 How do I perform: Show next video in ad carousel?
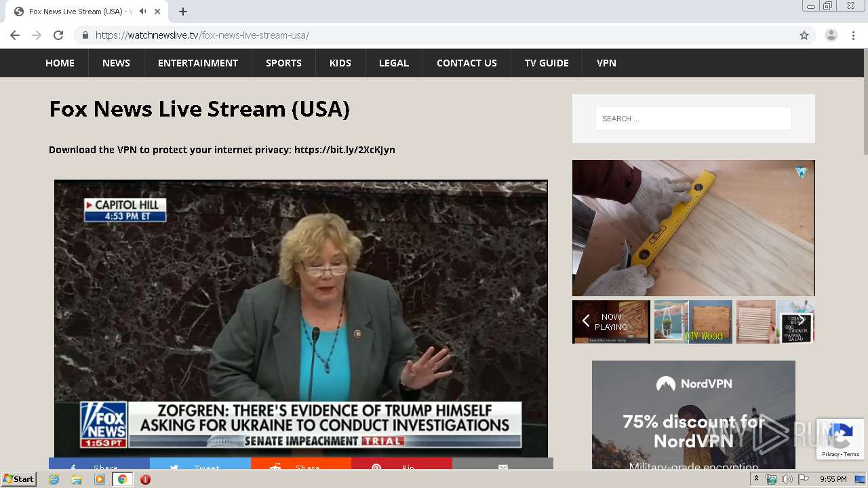(x=802, y=321)
